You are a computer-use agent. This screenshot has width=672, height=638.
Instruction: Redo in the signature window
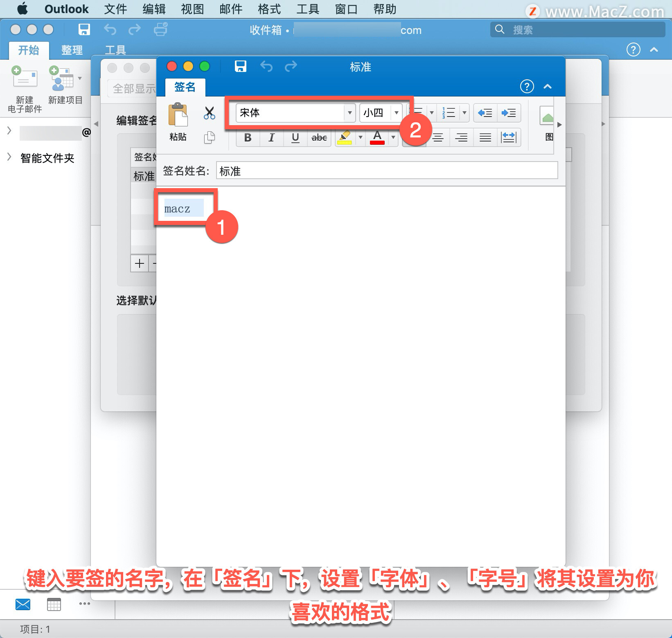coord(291,66)
